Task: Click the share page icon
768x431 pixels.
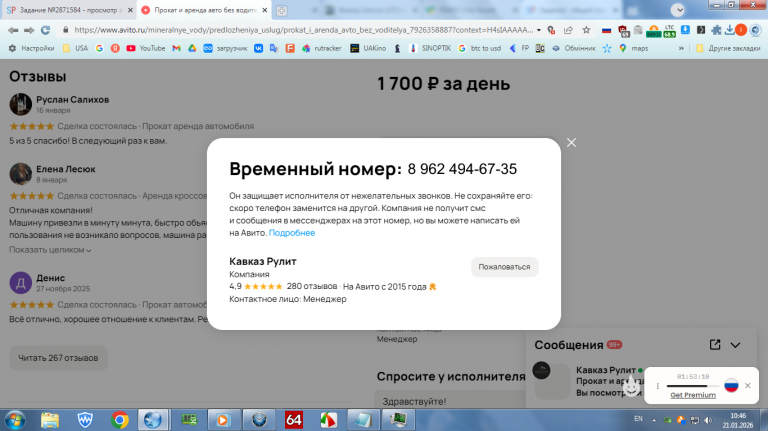Action: [568, 30]
